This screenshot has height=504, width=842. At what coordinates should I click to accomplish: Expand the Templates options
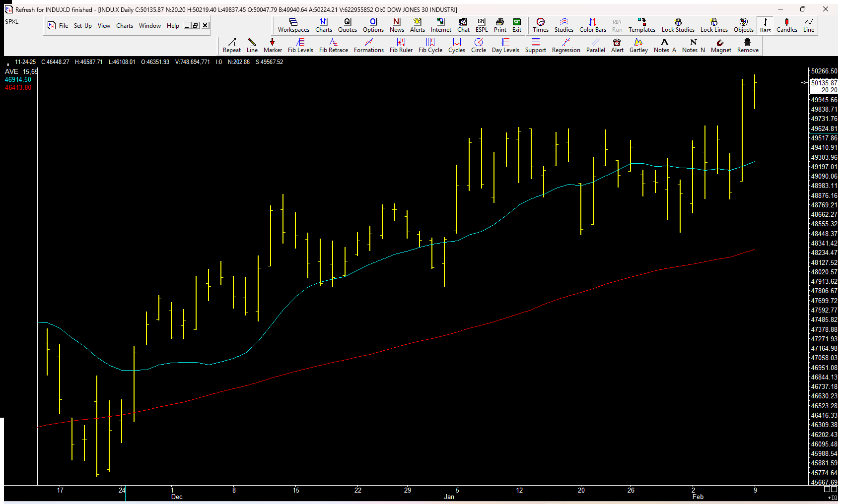pyautogui.click(x=641, y=25)
